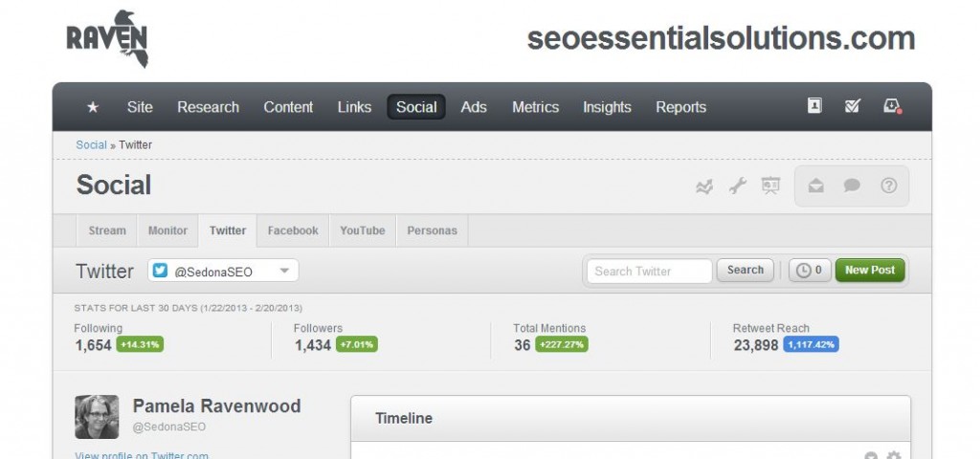
Task: Click the presentation board report icon
Action: point(770,186)
